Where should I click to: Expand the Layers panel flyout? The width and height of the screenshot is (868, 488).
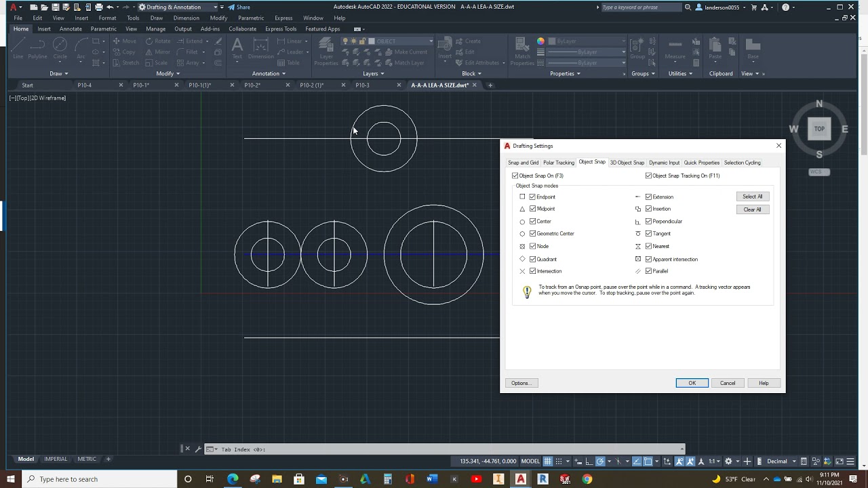373,73
